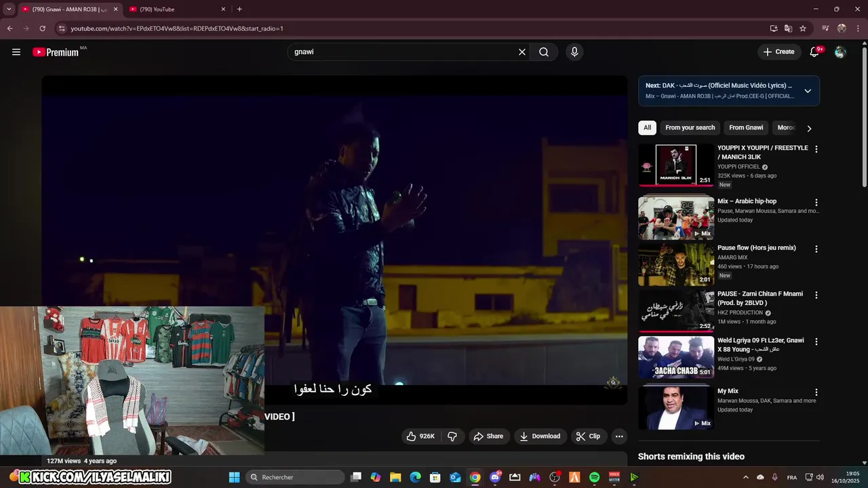Dislike this video
This screenshot has width=868, height=488.
pos(452,436)
